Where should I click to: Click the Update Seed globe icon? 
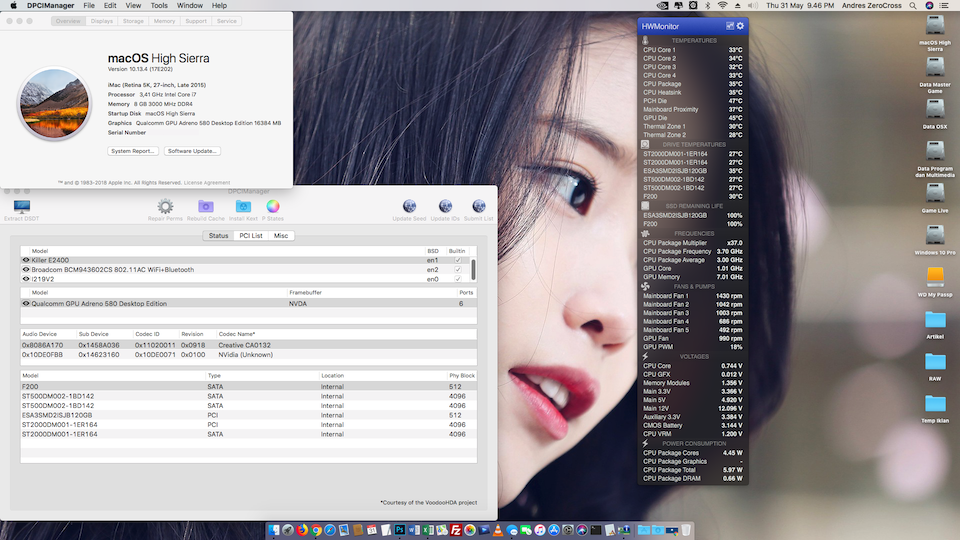click(408, 206)
